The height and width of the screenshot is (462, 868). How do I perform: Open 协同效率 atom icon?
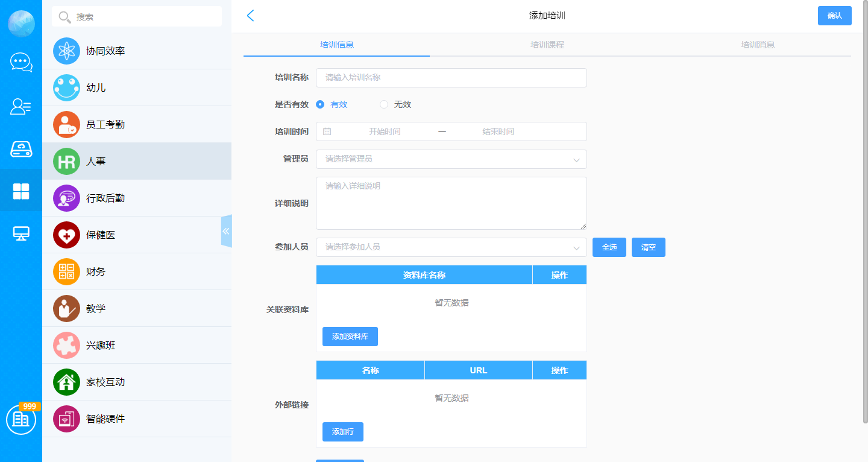[x=66, y=51]
